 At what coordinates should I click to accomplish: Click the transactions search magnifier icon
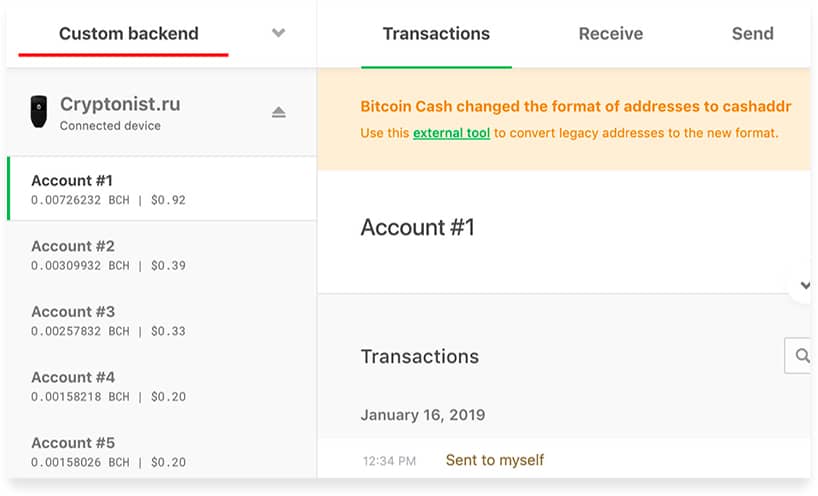802,356
